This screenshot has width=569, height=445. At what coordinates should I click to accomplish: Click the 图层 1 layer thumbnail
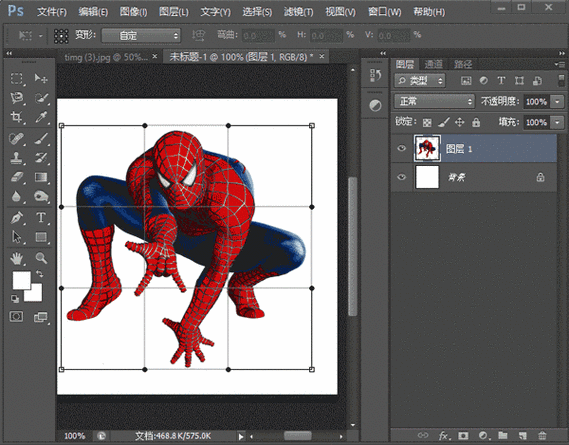[x=427, y=148]
